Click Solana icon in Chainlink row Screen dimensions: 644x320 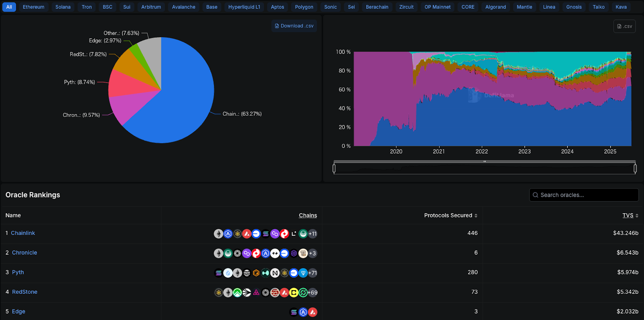(x=266, y=234)
